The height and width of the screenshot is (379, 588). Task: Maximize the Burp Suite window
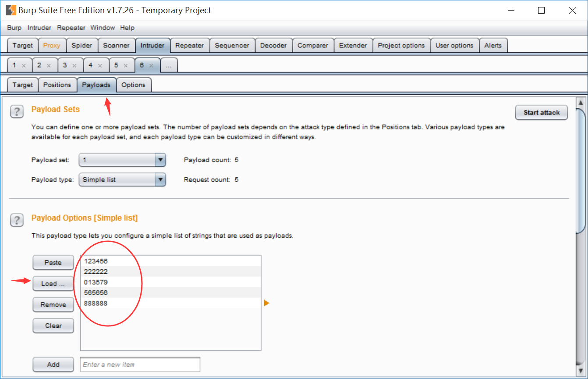point(542,10)
